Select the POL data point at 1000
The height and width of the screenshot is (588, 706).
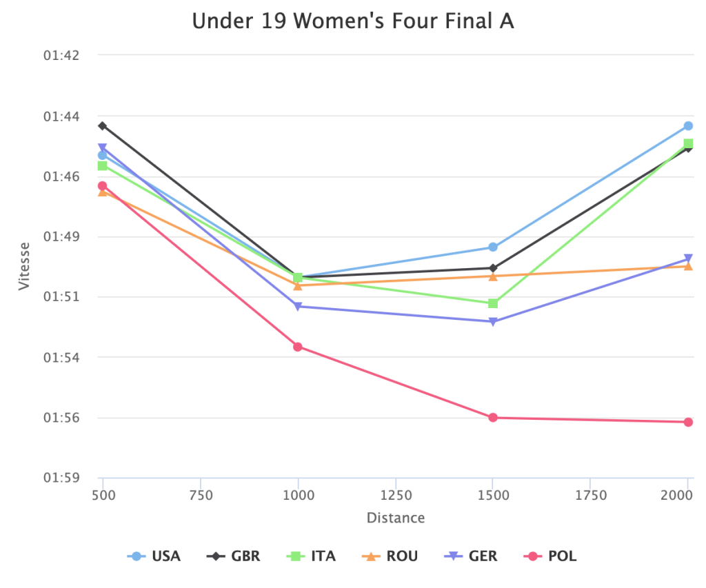(298, 347)
